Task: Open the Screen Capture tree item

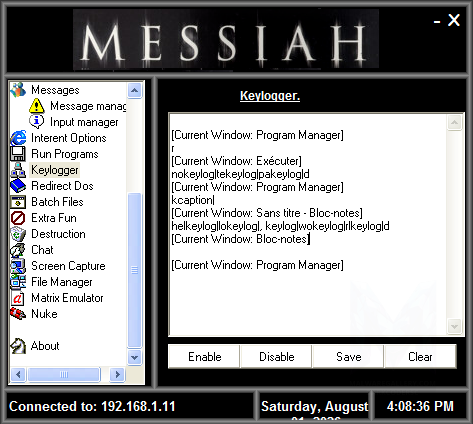Action: tap(68, 266)
